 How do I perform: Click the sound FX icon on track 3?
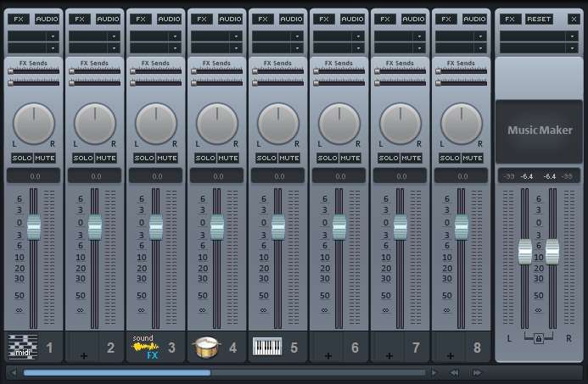pos(145,347)
